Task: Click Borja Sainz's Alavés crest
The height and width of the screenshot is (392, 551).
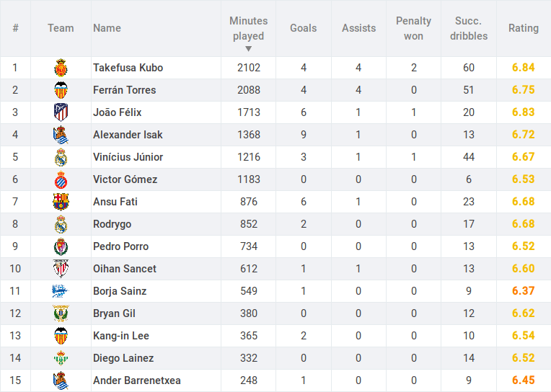Action: click(x=61, y=291)
